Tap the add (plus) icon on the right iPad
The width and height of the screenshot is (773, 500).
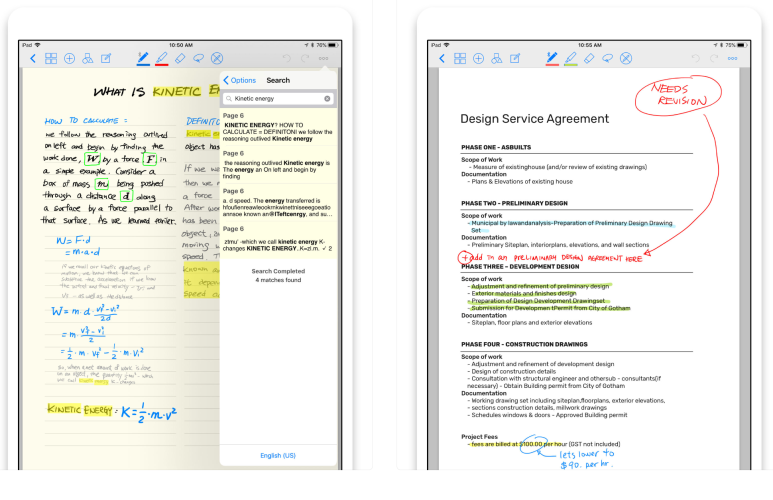coord(478,59)
